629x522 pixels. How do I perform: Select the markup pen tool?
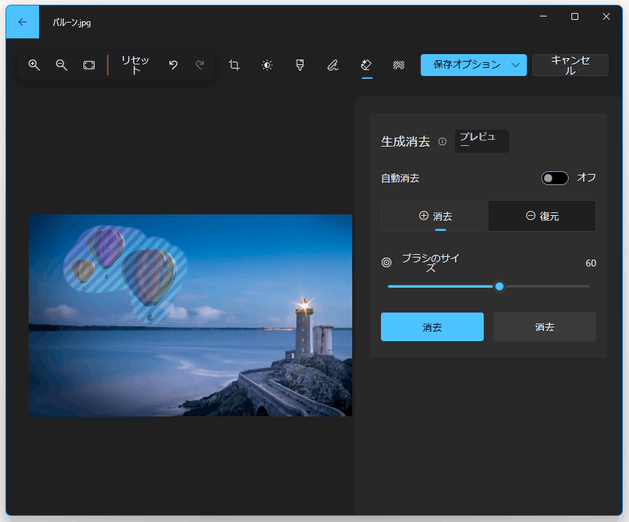333,65
